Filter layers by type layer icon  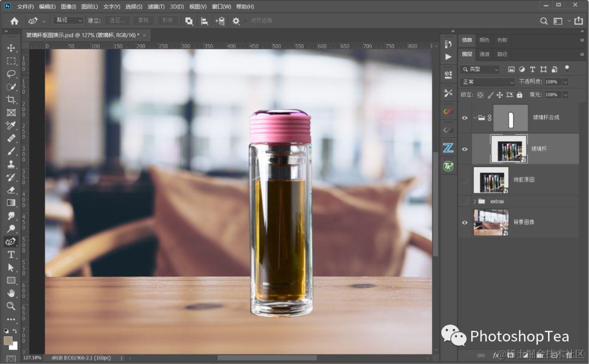532,69
